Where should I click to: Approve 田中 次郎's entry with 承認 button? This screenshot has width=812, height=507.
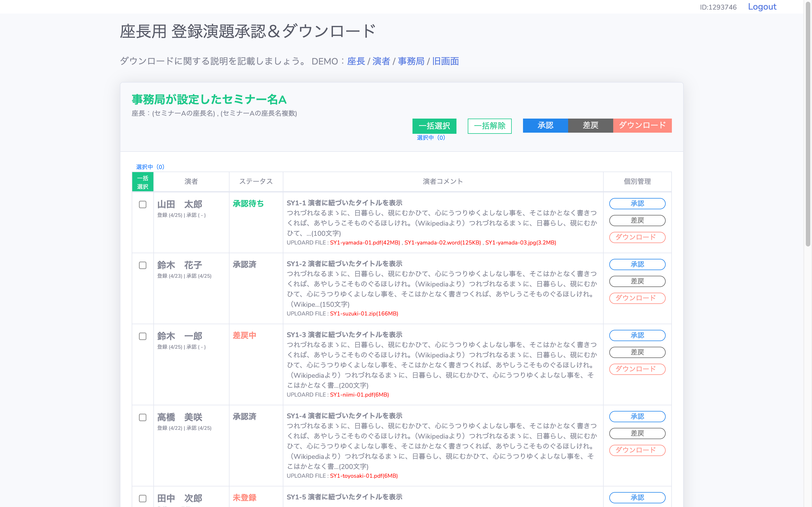tap(637, 498)
